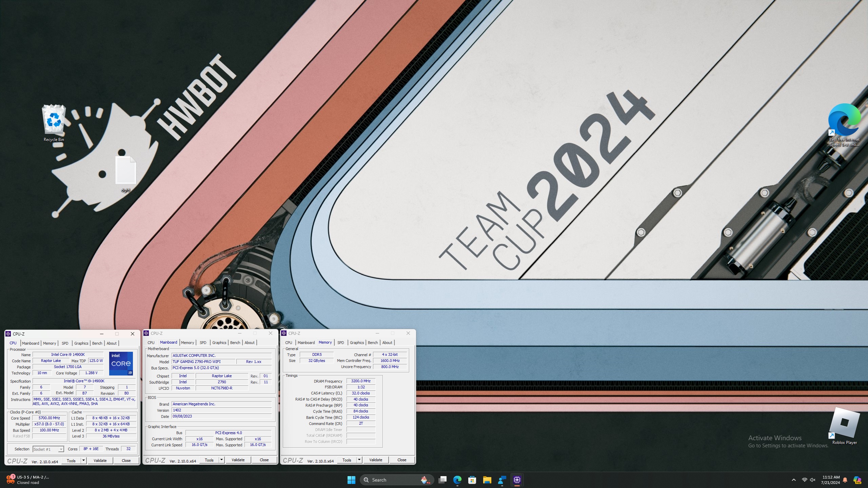Show hidden system tray icons

794,480
